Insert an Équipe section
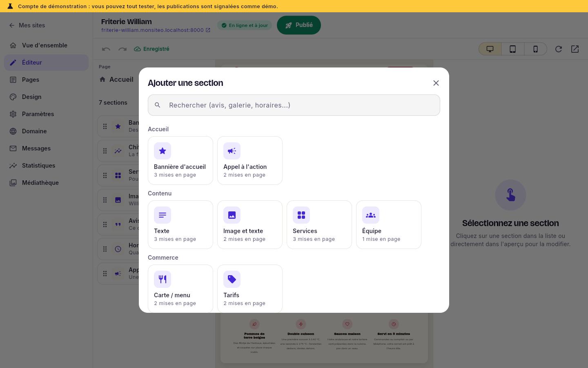Viewport: 588px width, 368px height. point(389,224)
